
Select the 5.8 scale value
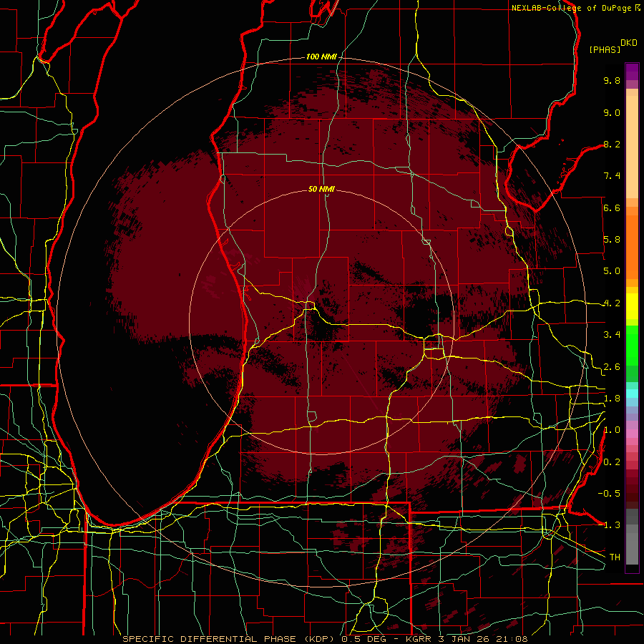(x=612, y=240)
